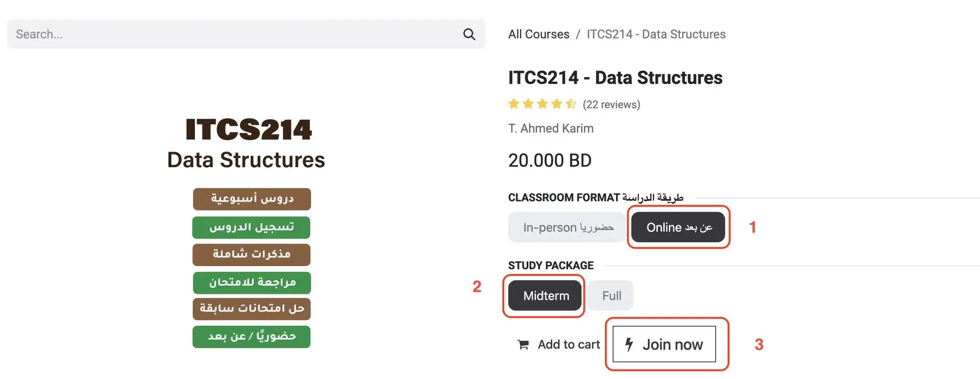This screenshot has height=379, width=980.
Task: Open the 22 reviews link
Action: pos(611,105)
